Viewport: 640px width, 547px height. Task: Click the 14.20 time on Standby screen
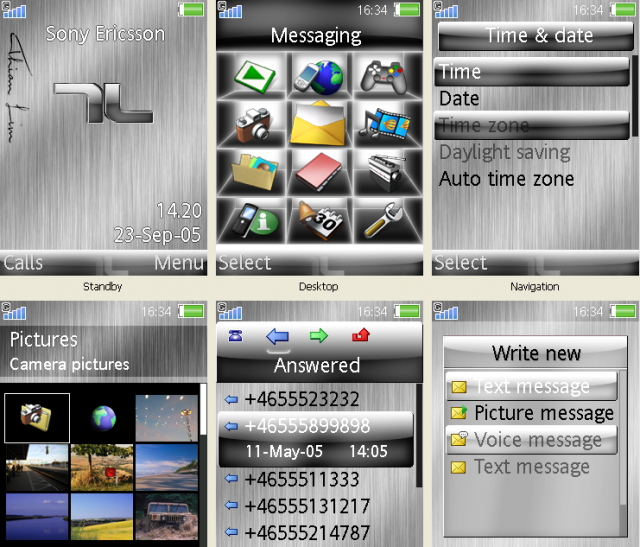[179, 211]
